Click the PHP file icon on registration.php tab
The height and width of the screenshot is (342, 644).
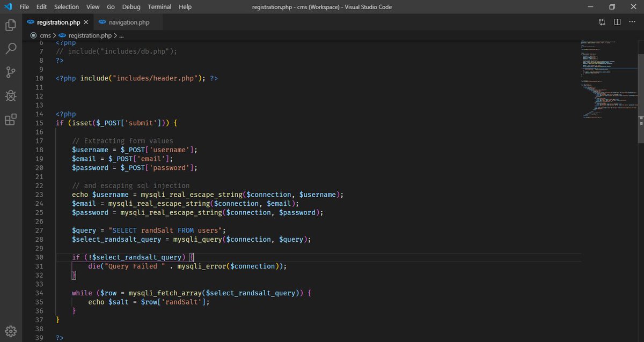31,23
